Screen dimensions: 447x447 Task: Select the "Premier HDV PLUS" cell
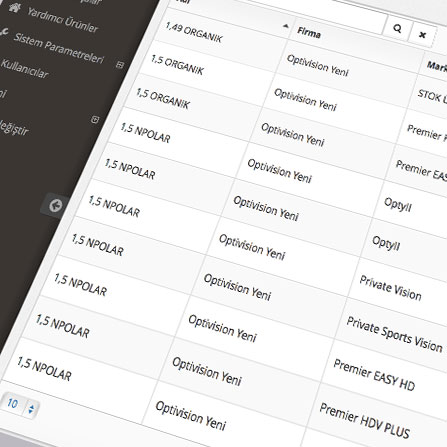(x=364, y=421)
